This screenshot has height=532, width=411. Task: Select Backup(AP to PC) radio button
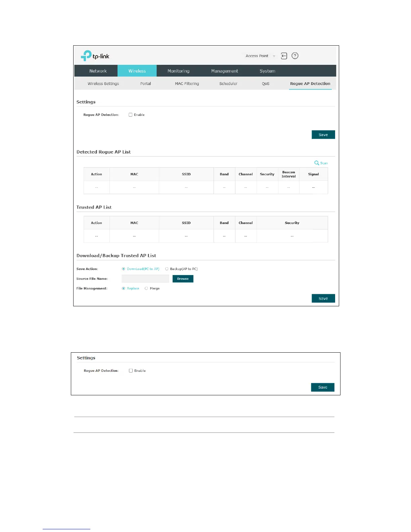click(167, 269)
